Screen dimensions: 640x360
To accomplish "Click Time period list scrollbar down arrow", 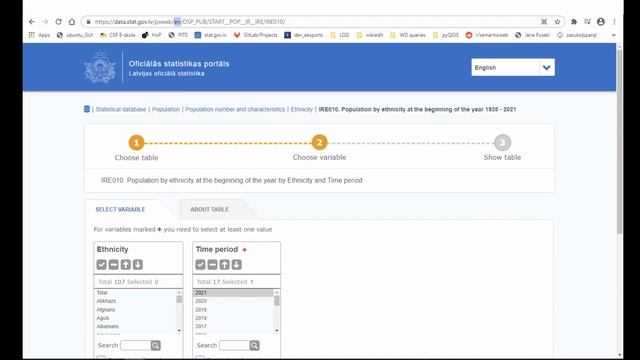I will click(x=277, y=331).
